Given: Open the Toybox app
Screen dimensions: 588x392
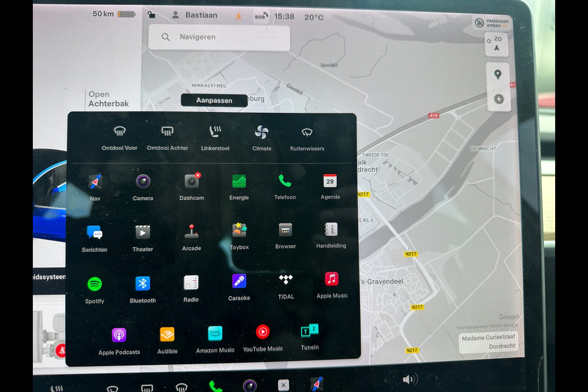Looking at the screenshot, I should [x=239, y=236].
